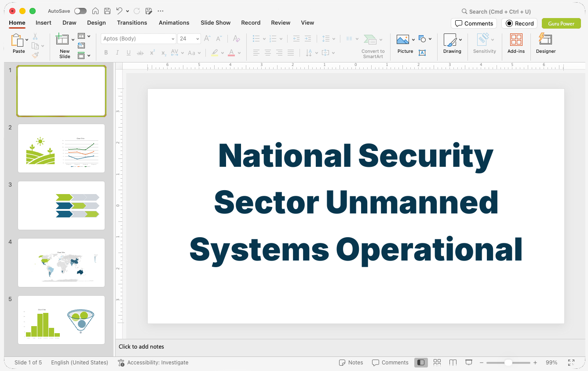Open the Section dropdown
This screenshot has height=371, width=588.
(84, 55)
